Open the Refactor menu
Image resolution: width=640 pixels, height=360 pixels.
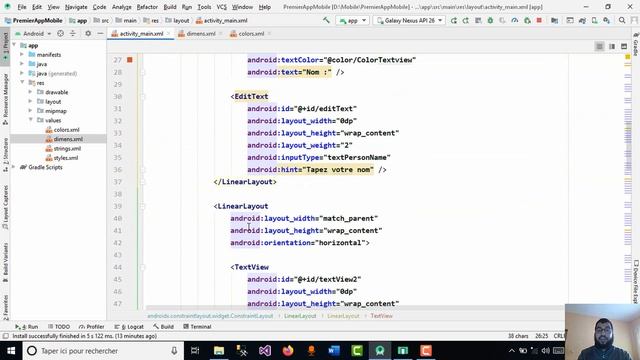(x=147, y=7)
